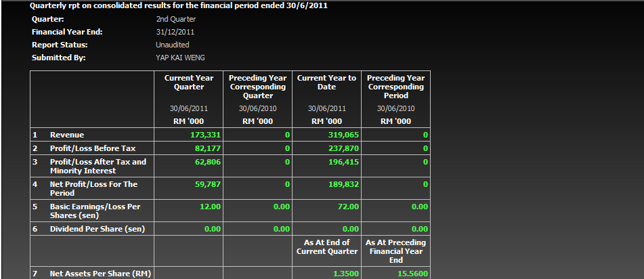The image size is (644, 279).
Task: Click the 62,806 profit after tax cell
Action: 207,162
